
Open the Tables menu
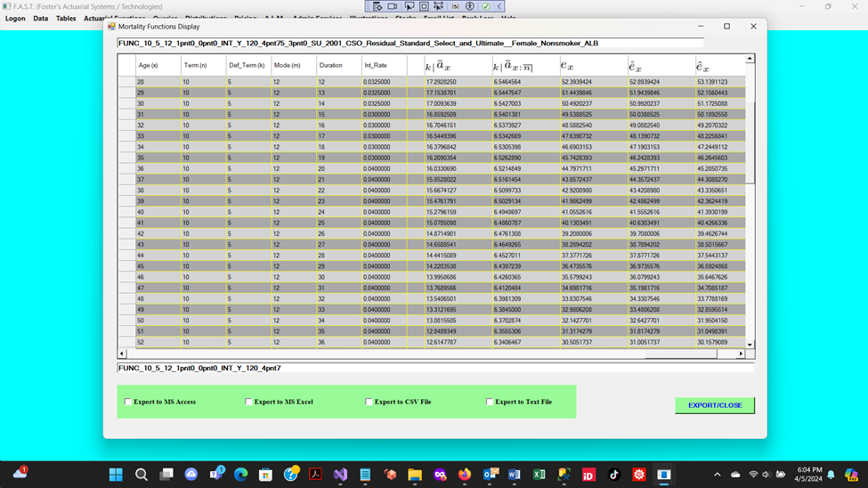tap(66, 18)
